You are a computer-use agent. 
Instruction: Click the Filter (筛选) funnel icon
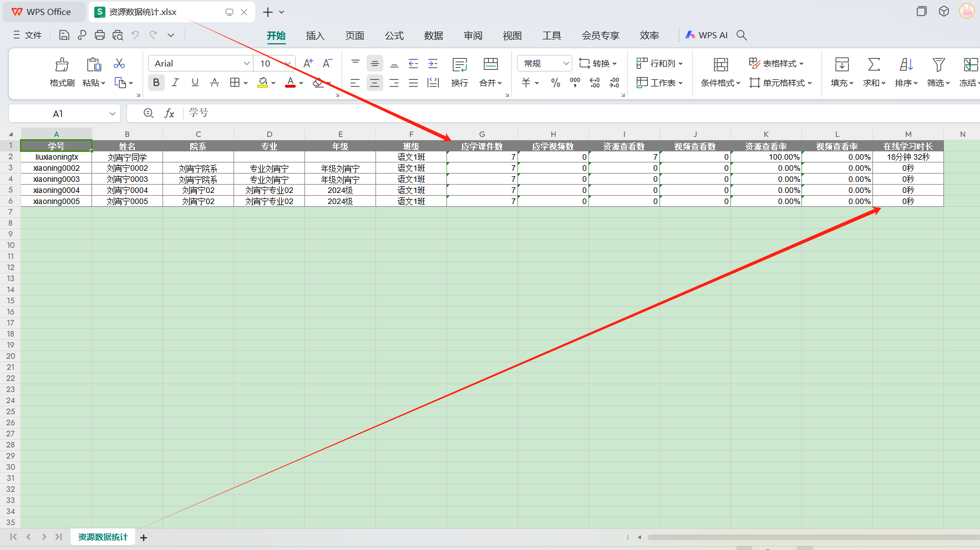point(938,65)
